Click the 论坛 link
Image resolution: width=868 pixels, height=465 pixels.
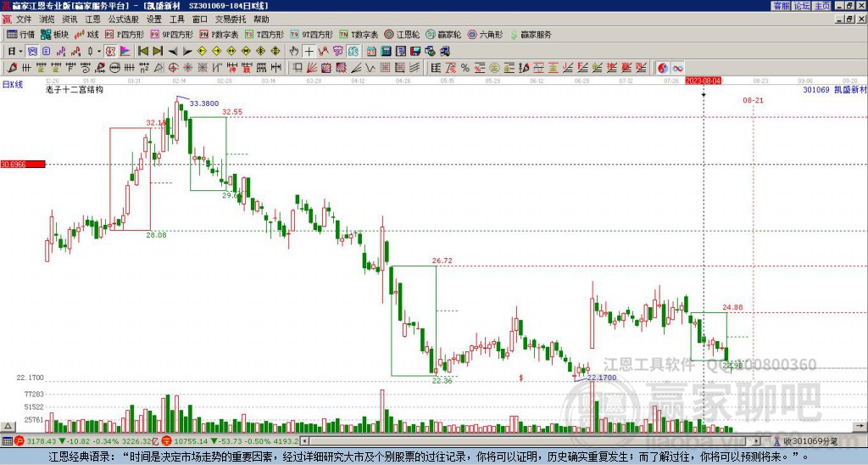802,6
